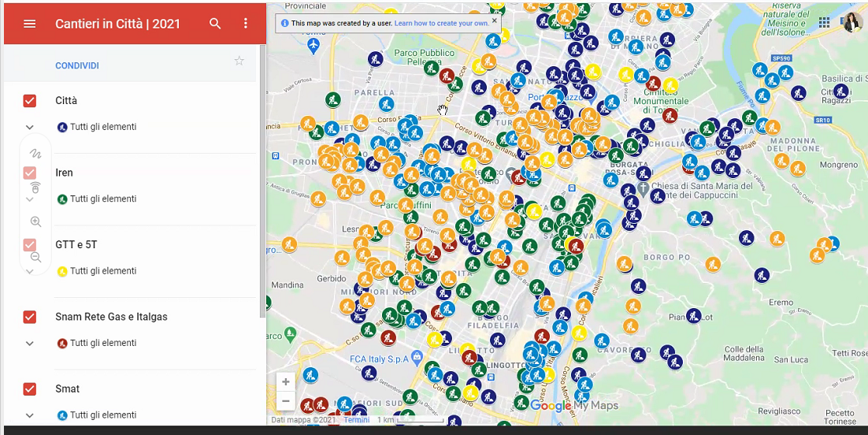Click the search magnifier icon
Image resolution: width=868 pixels, height=435 pixels.
pyautogui.click(x=215, y=24)
